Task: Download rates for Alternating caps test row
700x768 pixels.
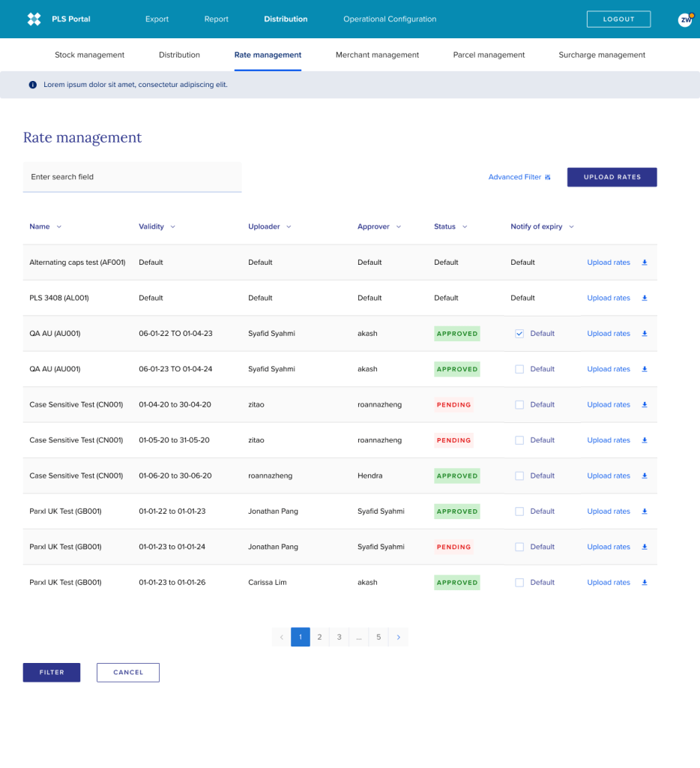Action: point(645,262)
